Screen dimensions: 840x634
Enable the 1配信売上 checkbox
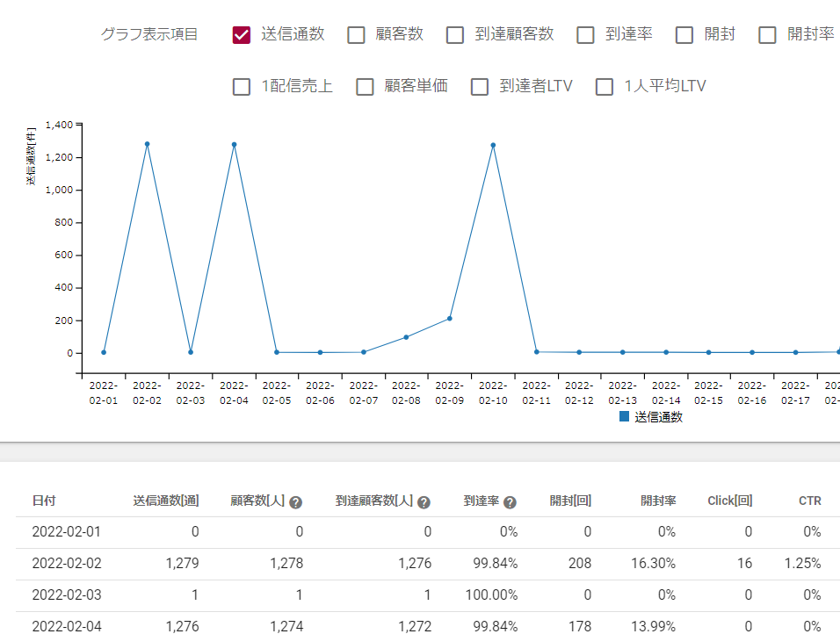tap(242, 87)
